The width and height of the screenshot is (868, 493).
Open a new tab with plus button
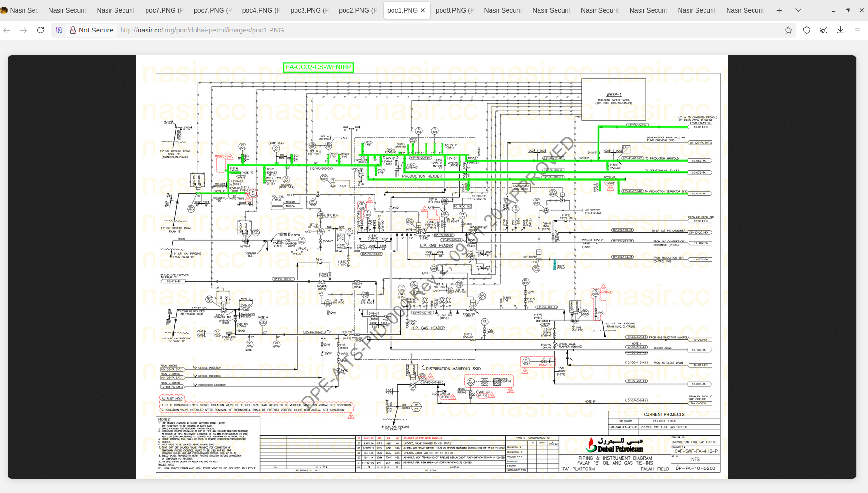[779, 10]
